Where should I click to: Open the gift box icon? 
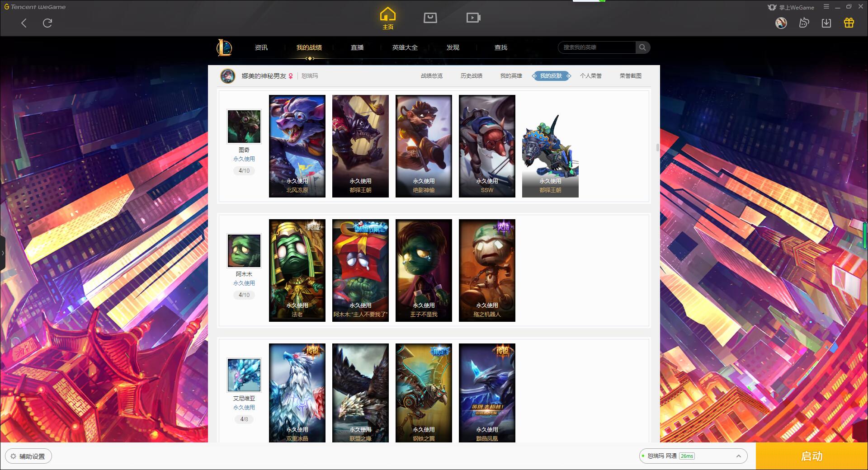(849, 23)
